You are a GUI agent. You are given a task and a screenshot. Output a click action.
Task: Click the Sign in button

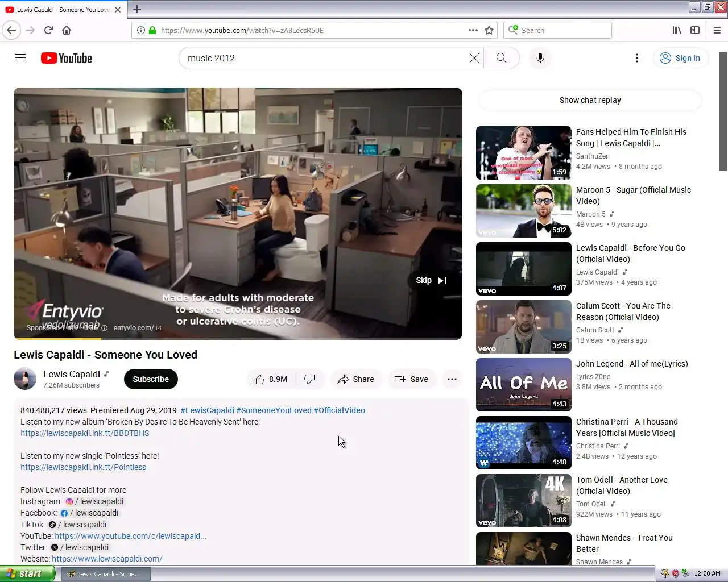tap(680, 58)
